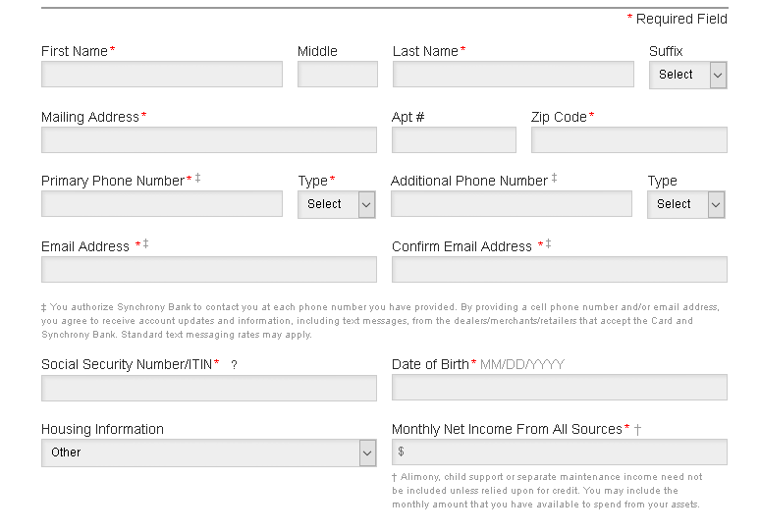
Task: Click the Middle name input field
Action: point(338,75)
